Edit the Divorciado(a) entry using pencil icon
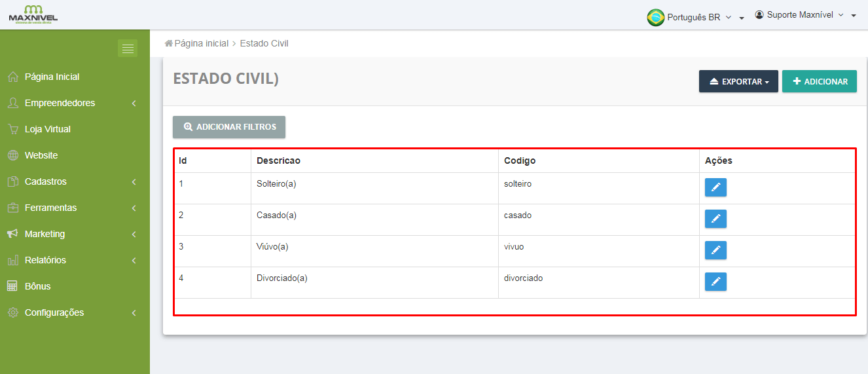Image resolution: width=868 pixels, height=374 pixels. point(715,282)
